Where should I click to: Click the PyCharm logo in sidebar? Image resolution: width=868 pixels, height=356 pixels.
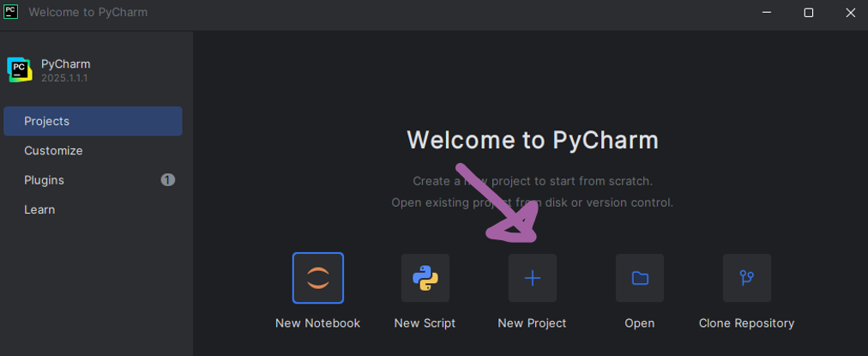[20, 69]
